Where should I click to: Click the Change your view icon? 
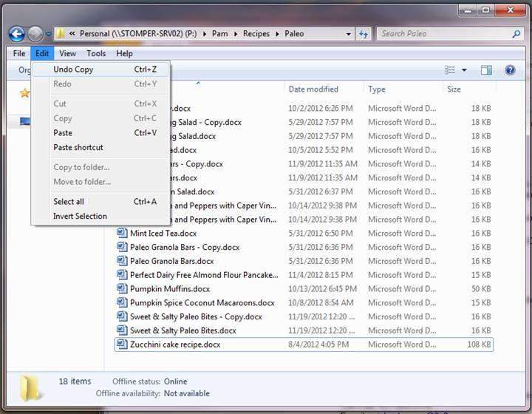pyautogui.click(x=449, y=70)
